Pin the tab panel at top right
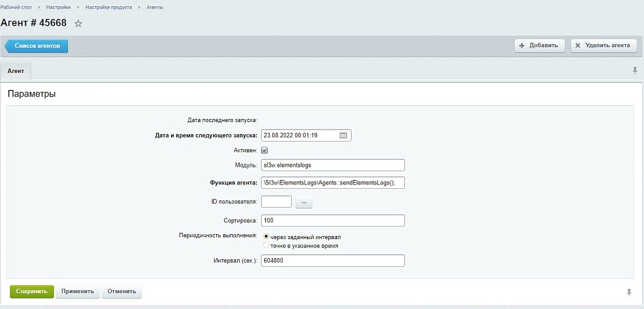 [x=635, y=70]
